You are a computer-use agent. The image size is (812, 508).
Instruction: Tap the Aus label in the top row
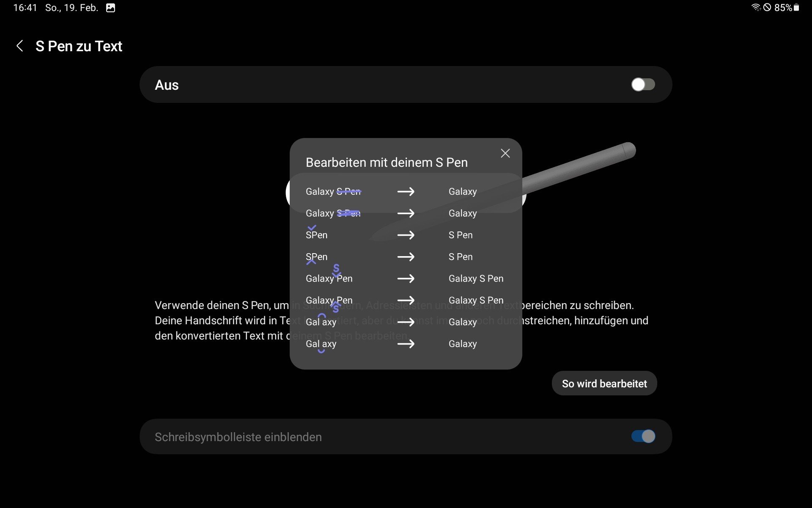[x=167, y=85]
